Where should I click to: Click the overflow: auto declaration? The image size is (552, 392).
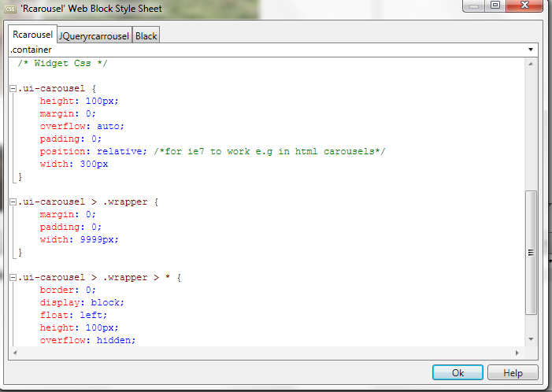pos(82,127)
